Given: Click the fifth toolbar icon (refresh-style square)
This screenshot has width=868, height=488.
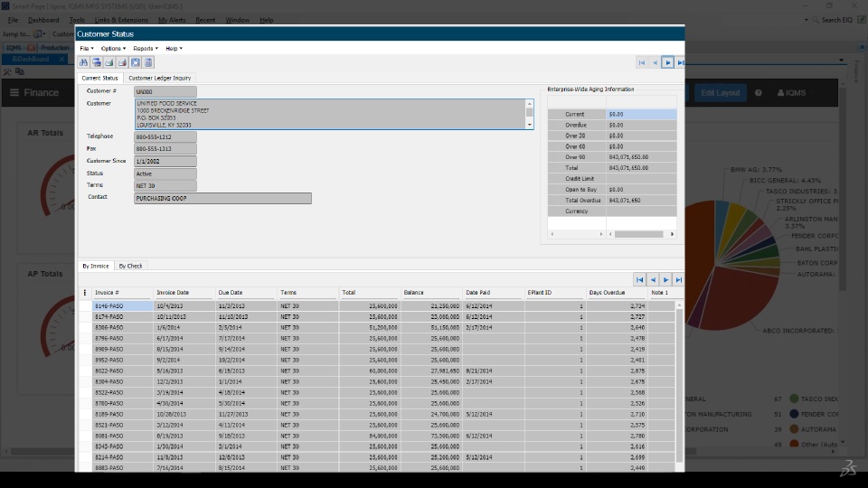Looking at the screenshot, I should [x=135, y=62].
